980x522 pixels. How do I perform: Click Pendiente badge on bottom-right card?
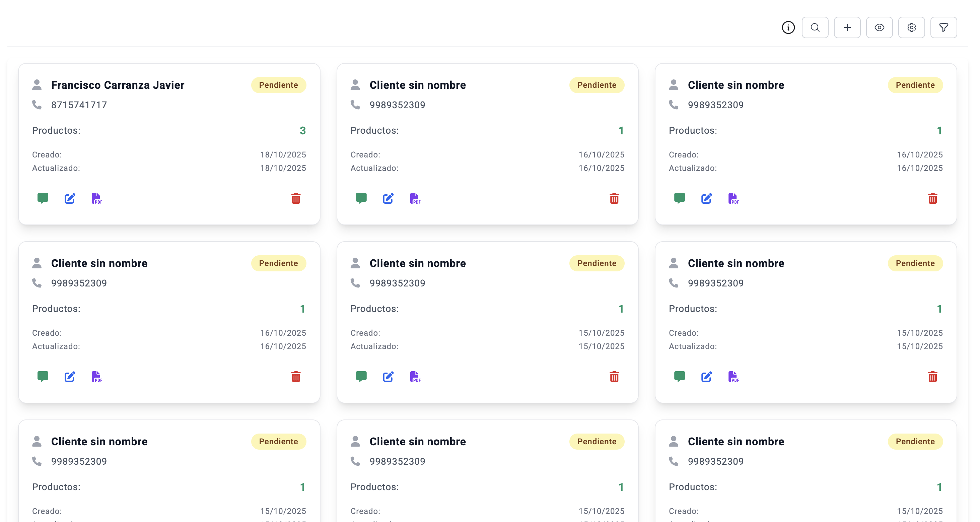coord(915,441)
